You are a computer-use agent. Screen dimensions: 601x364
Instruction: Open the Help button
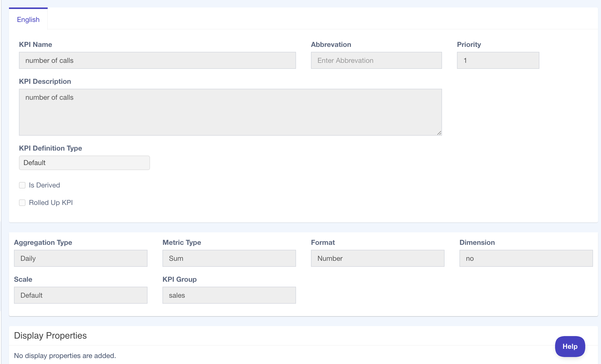(x=570, y=347)
